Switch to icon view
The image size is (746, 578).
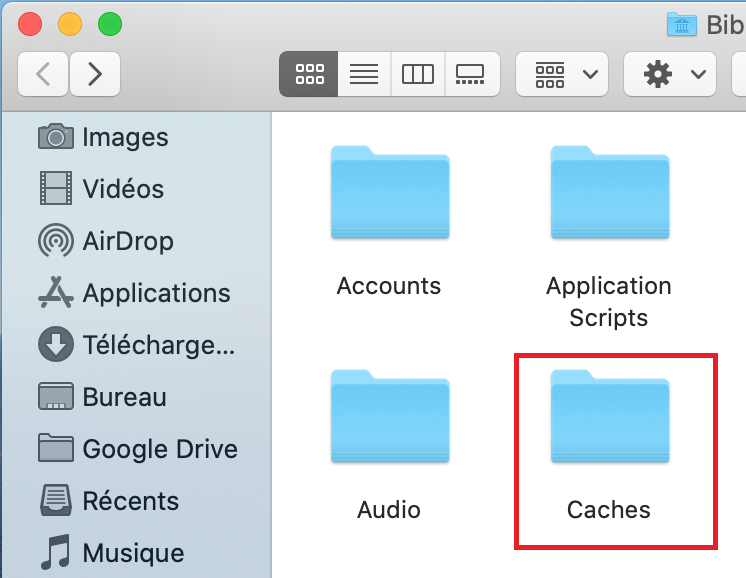pos(309,74)
